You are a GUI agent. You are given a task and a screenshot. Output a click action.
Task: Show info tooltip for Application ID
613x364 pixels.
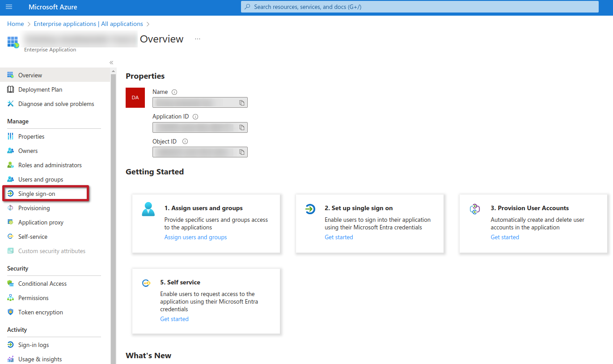pyautogui.click(x=195, y=117)
